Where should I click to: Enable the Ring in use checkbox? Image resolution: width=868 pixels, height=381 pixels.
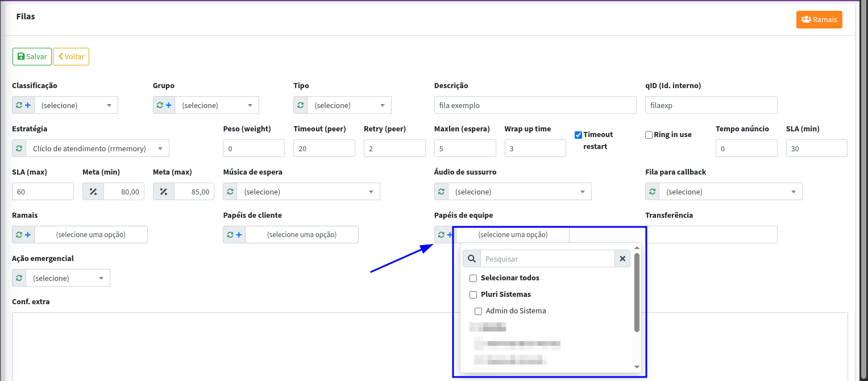click(649, 135)
